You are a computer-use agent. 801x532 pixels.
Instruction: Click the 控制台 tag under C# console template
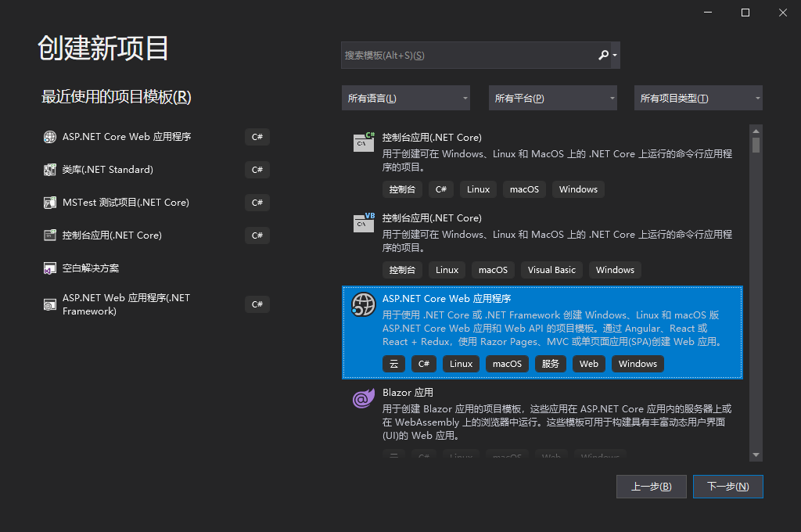402,189
